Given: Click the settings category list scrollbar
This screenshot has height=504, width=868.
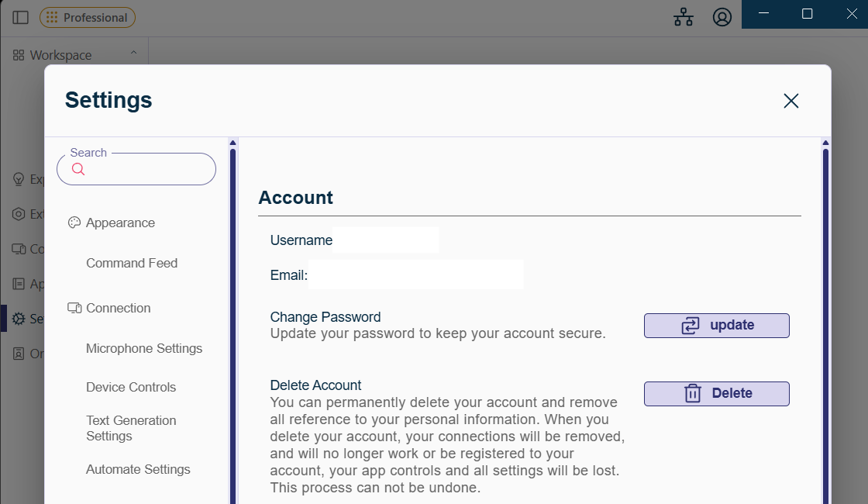Looking at the screenshot, I should coord(232,326).
